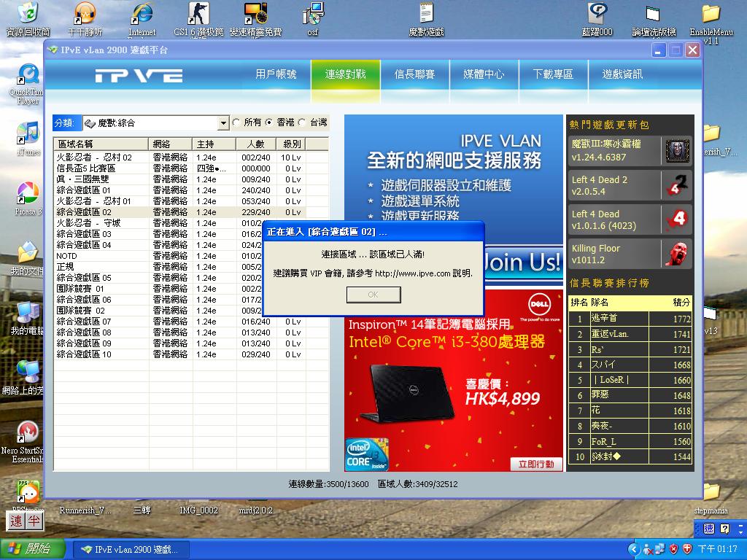
Task: Click the Killing Floor game icon
Action: click(x=676, y=254)
